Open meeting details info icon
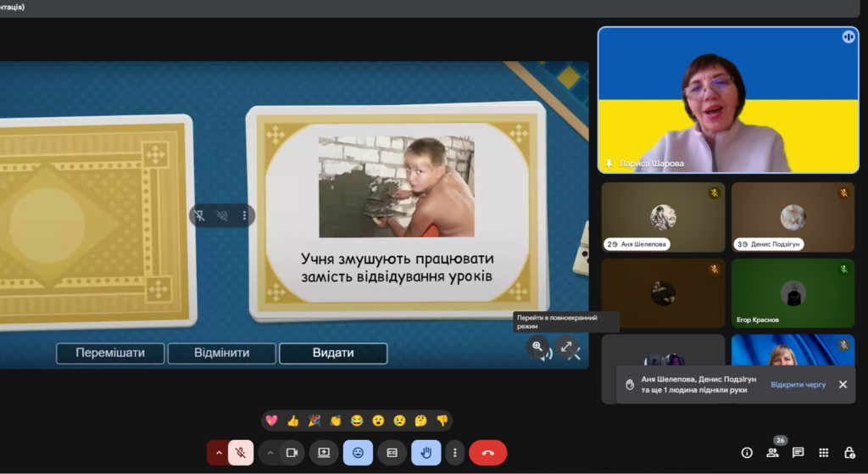This screenshot has height=474, width=868. (x=747, y=453)
